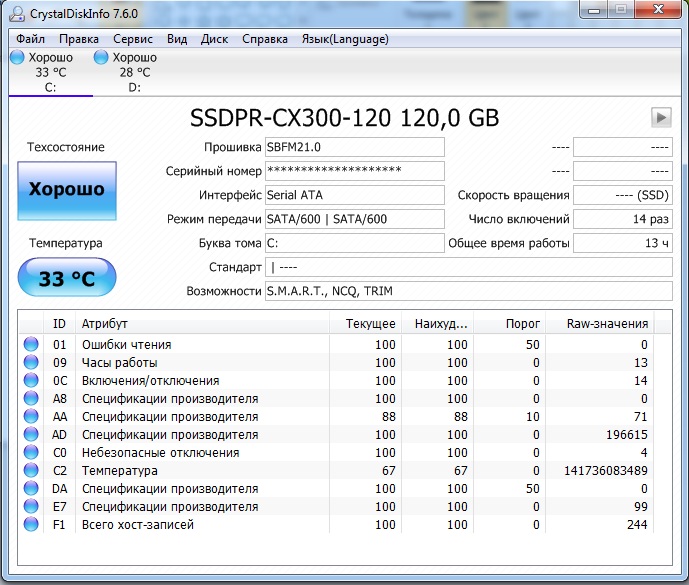This screenshot has width=689, height=585.
Task: Click the Текущее column header
Action: point(365,323)
